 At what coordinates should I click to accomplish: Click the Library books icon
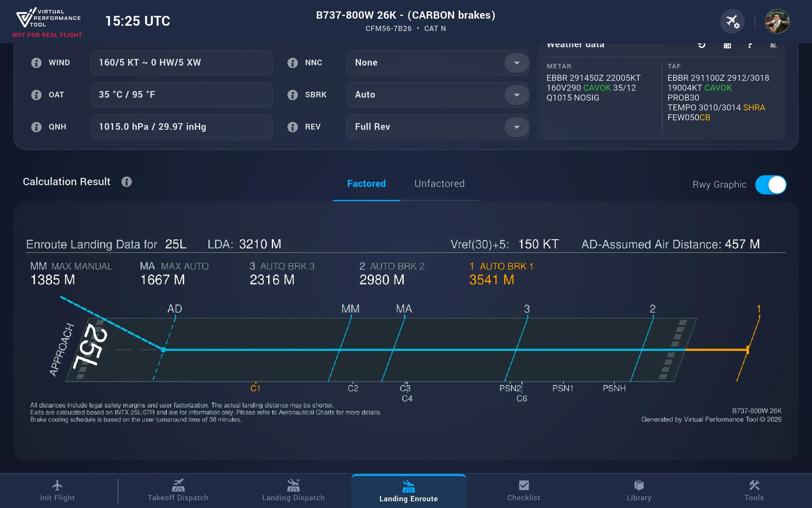[639, 485]
